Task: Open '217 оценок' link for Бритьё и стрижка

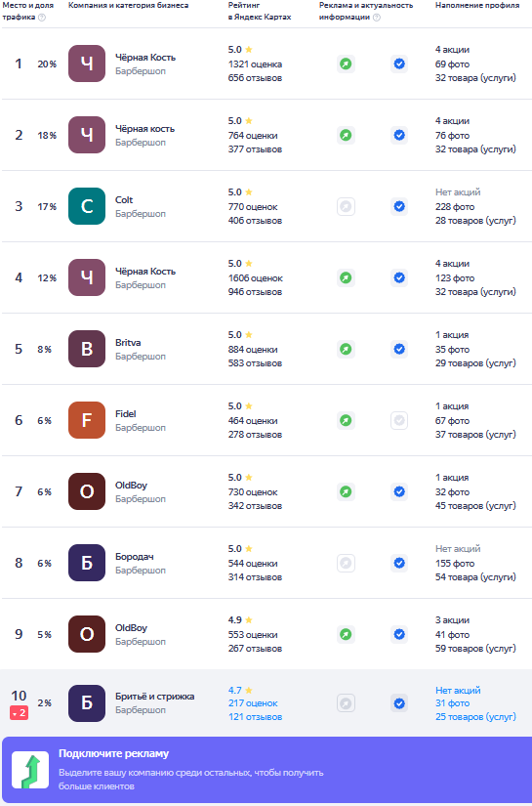Action: [x=253, y=703]
